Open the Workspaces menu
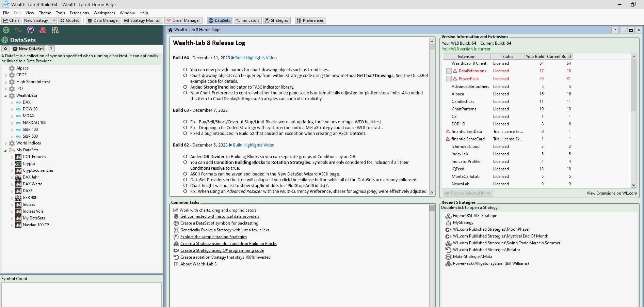644x307 pixels. [104, 13]
